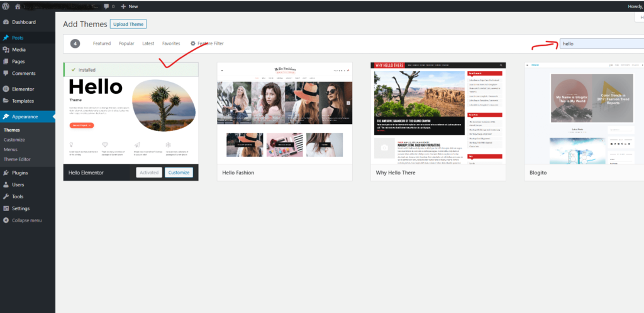Image resolution: width=644 pixels, height=313 pixels.
Task: Click the Installed notice on Hello Elementor
Action: coord(131,70)
